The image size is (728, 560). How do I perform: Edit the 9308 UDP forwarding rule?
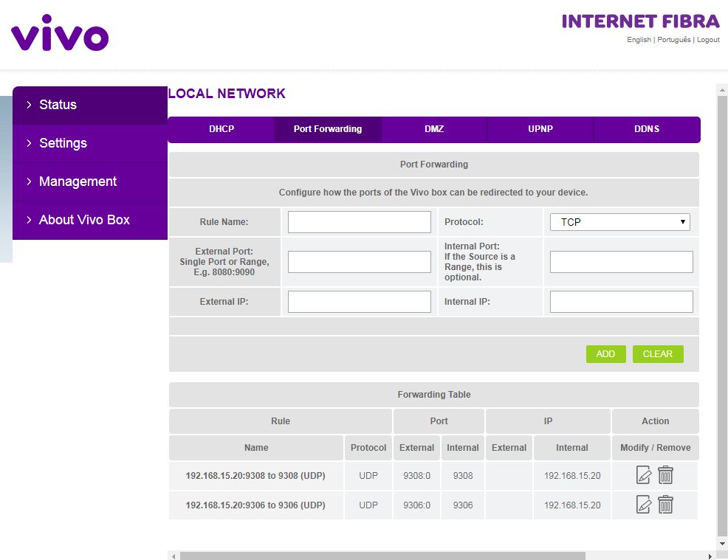644,475
